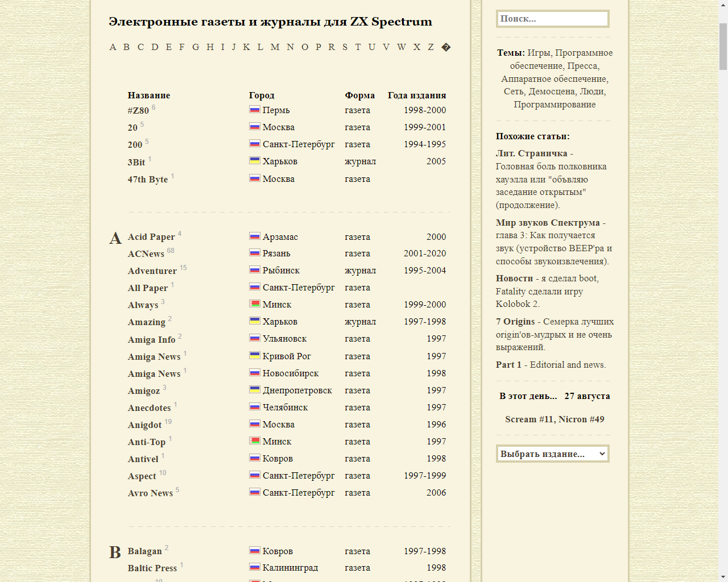Open the Выбрать издание dropdown

(553, 454)
